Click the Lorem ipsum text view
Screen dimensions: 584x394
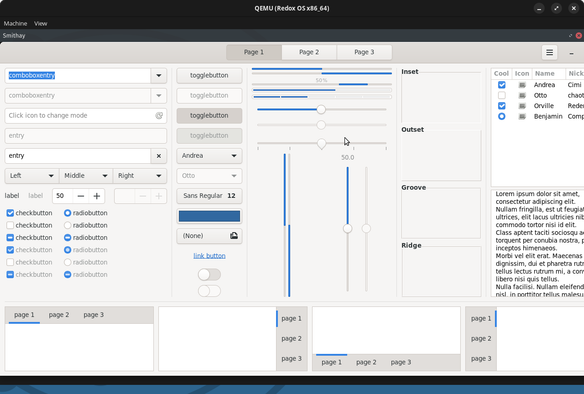537,244
